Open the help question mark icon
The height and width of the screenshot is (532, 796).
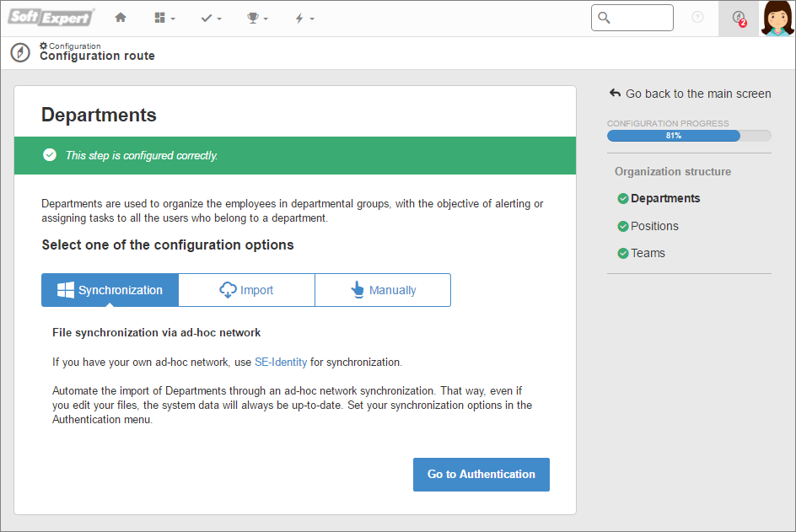click(698, 18)
